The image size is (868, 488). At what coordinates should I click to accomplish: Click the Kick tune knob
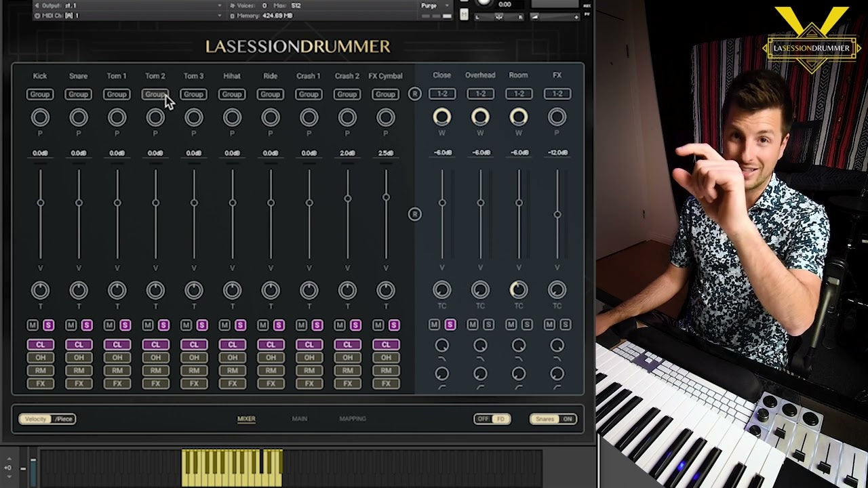click(40, 290)
